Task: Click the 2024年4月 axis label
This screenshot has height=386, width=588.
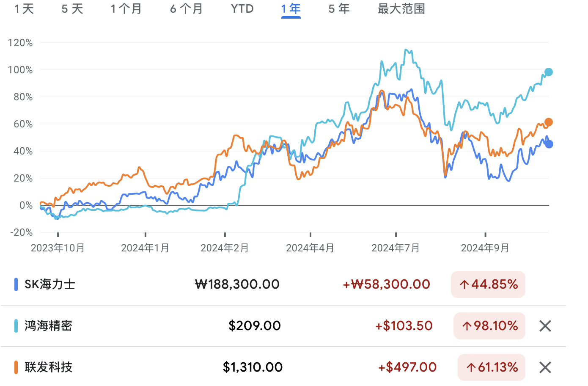Action: 310,248
